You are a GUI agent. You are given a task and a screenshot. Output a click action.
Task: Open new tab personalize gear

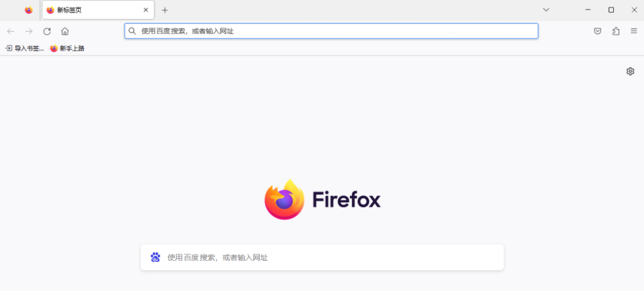pos(630,71)
